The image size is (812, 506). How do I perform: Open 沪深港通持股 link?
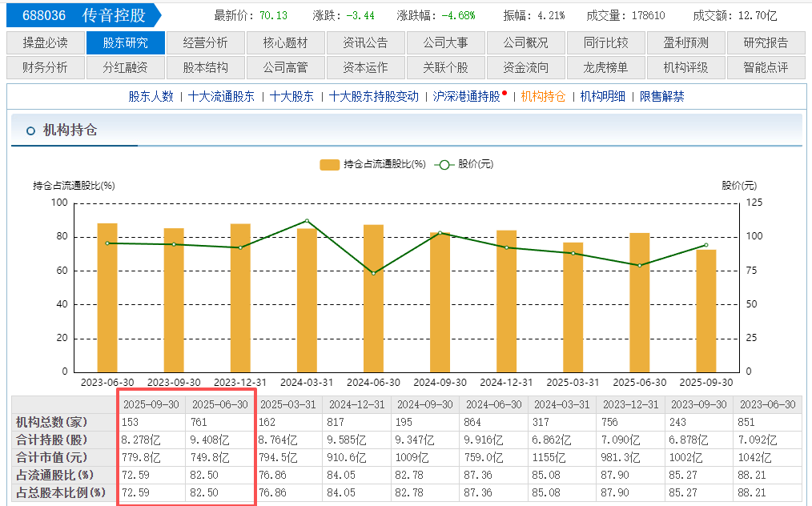point(467,97)
